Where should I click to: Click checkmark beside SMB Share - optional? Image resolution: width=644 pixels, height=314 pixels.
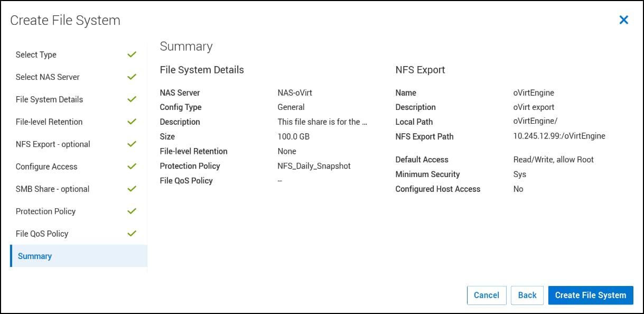pos(132,189)
